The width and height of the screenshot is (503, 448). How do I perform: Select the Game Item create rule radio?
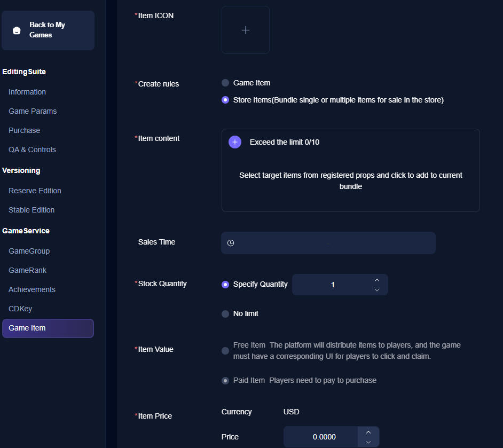pos(225,83)
